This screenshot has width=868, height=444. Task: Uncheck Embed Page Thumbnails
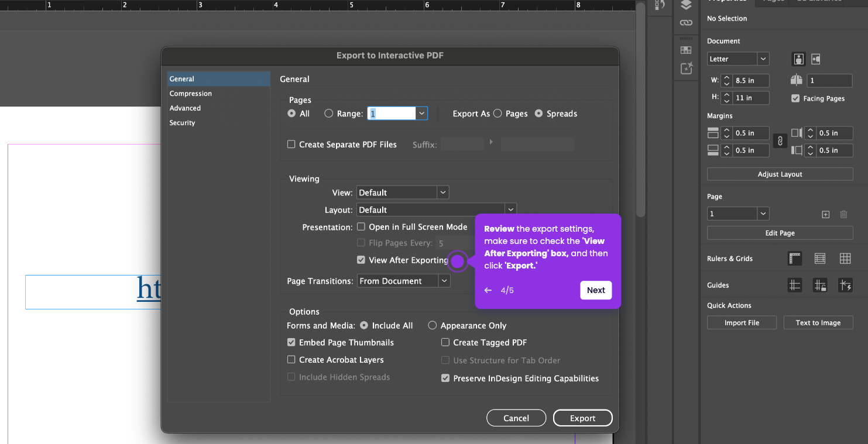click(291, 342)
